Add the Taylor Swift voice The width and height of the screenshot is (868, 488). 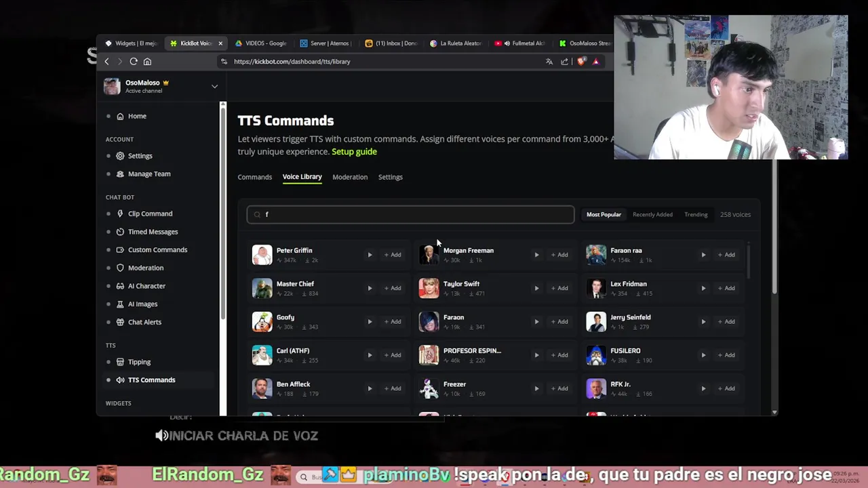pyautogui.click(x=559, y=288)
